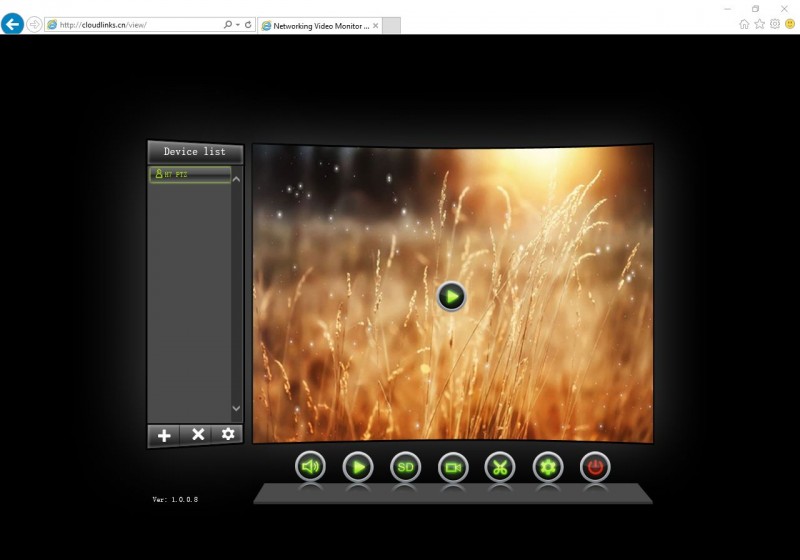Open settings with green gear button

click(x=548, y=466)
